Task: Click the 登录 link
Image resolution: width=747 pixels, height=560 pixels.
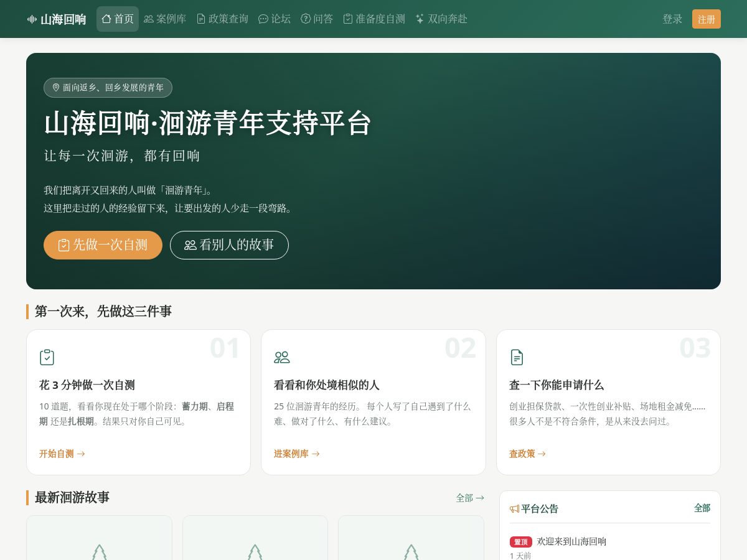Action: coord(672,19)
